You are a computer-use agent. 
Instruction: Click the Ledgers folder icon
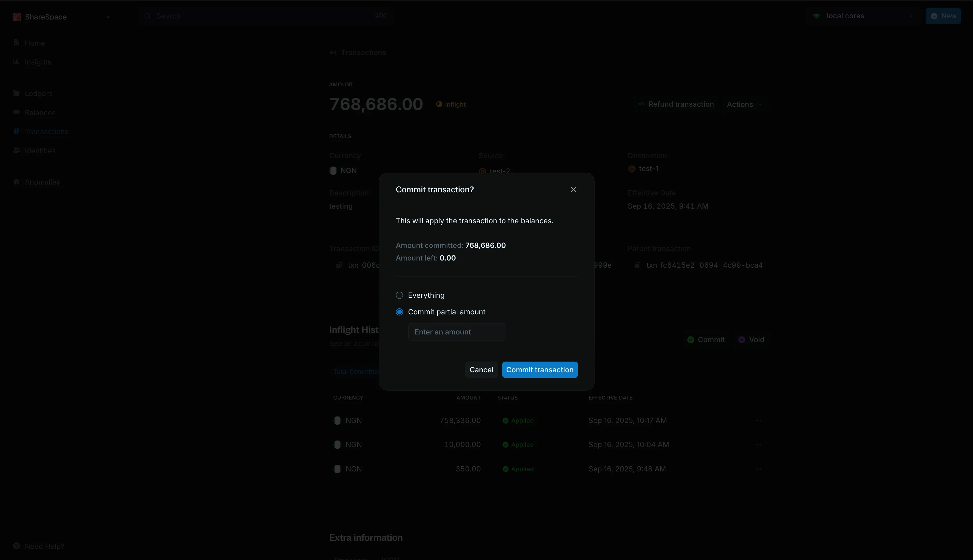16,93
